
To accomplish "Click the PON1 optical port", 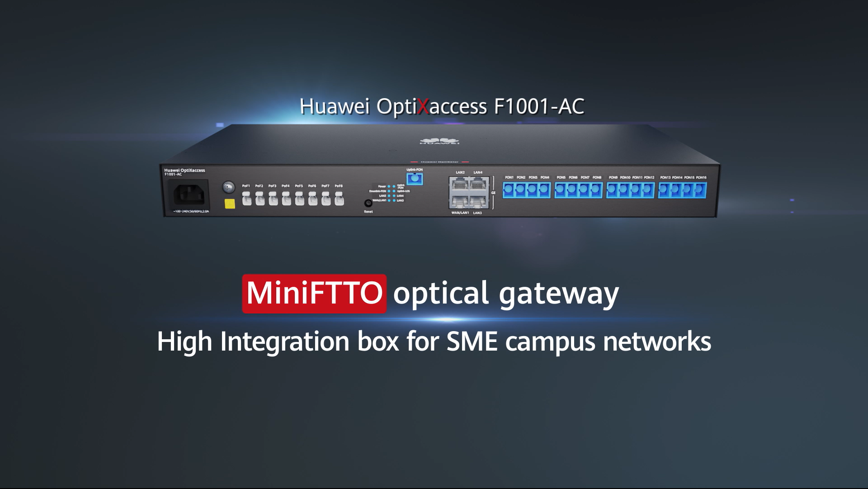I will point(509,190).
